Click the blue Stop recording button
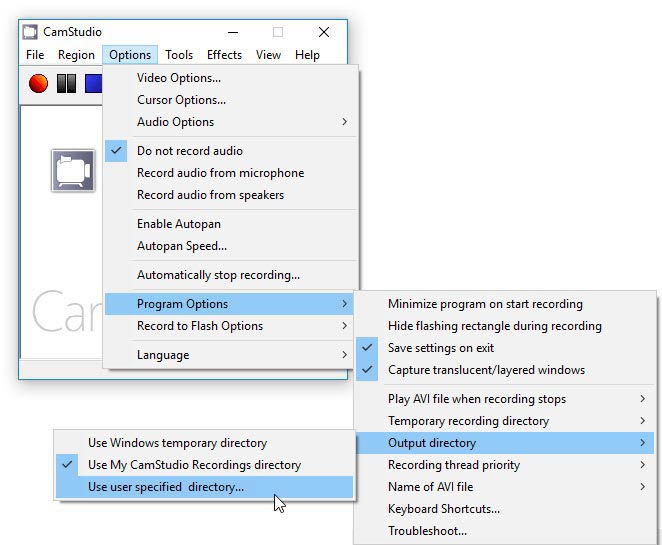The width and height of the screenshot is (662, 545). tap(94, 84)
